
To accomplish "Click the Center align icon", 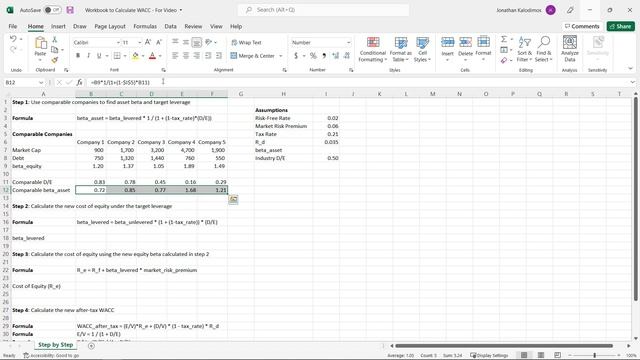I will [186, 56].
